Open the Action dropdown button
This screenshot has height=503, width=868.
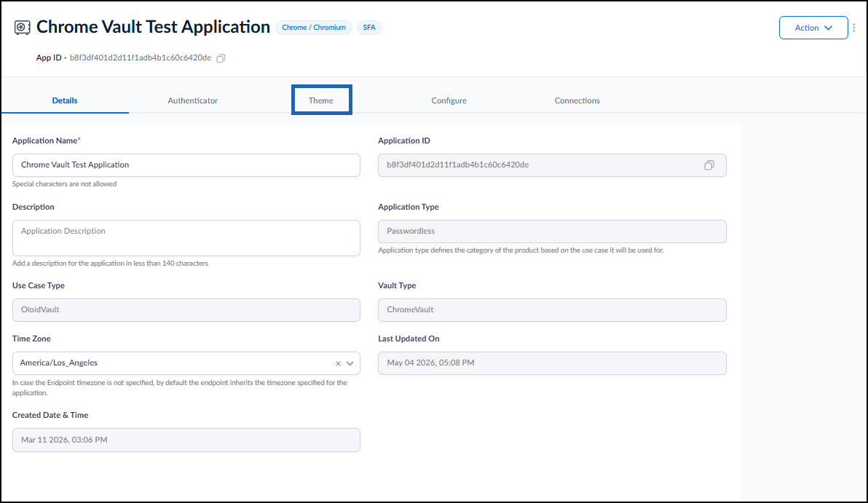click(813, 28)
